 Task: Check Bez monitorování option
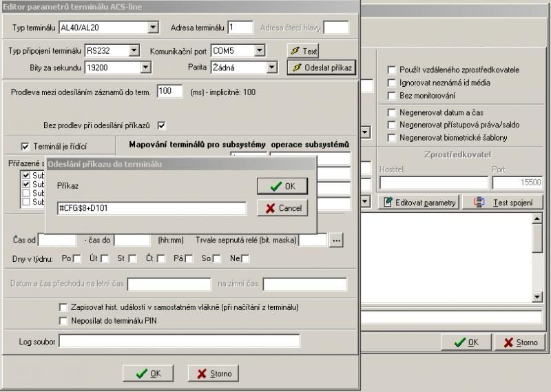[x=391, y=95]
